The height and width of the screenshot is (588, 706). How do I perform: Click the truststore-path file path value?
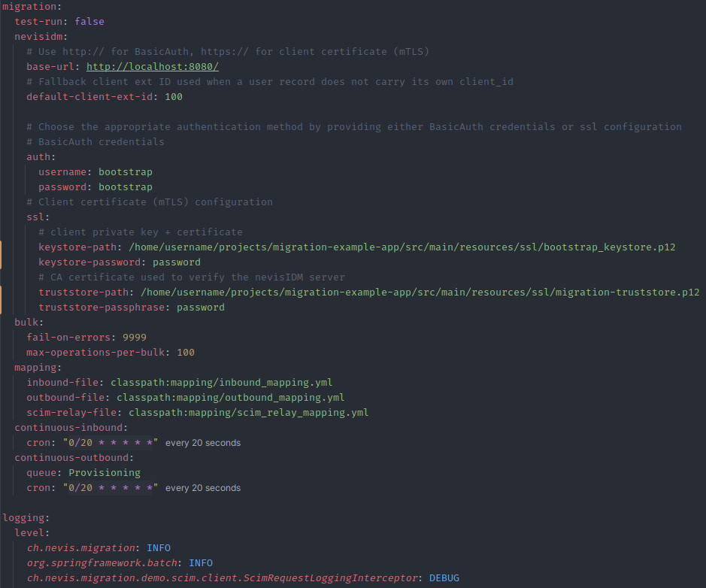click(x=420, y=292)
